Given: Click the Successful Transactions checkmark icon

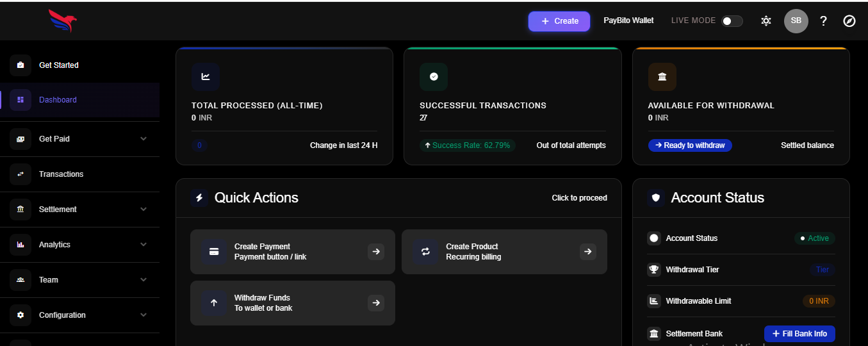Looking at the screenshot, I should pyautogui.click(x=434, y=77).
